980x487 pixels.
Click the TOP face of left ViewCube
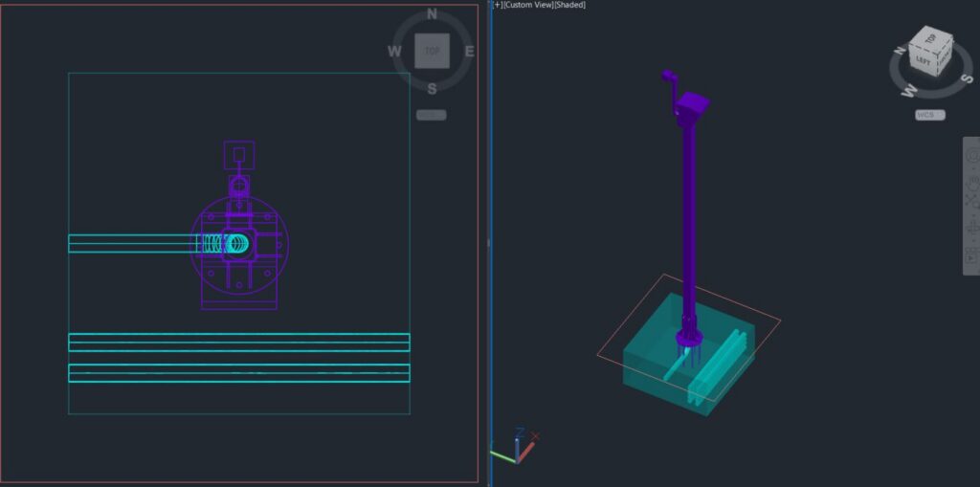(x=432, y=52)
